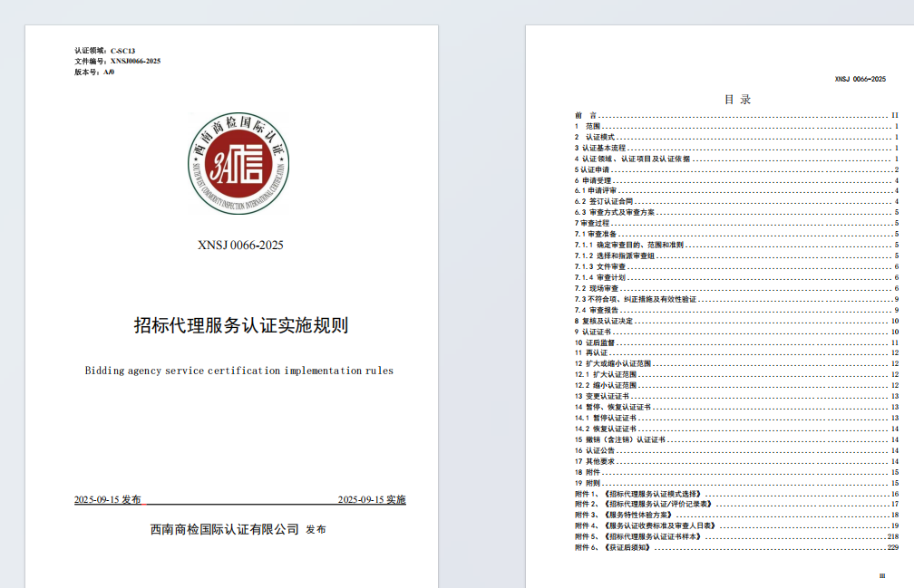
Task: Click the publisher name 西南商检国际认证有限公司
Action: tap(225, 529)
